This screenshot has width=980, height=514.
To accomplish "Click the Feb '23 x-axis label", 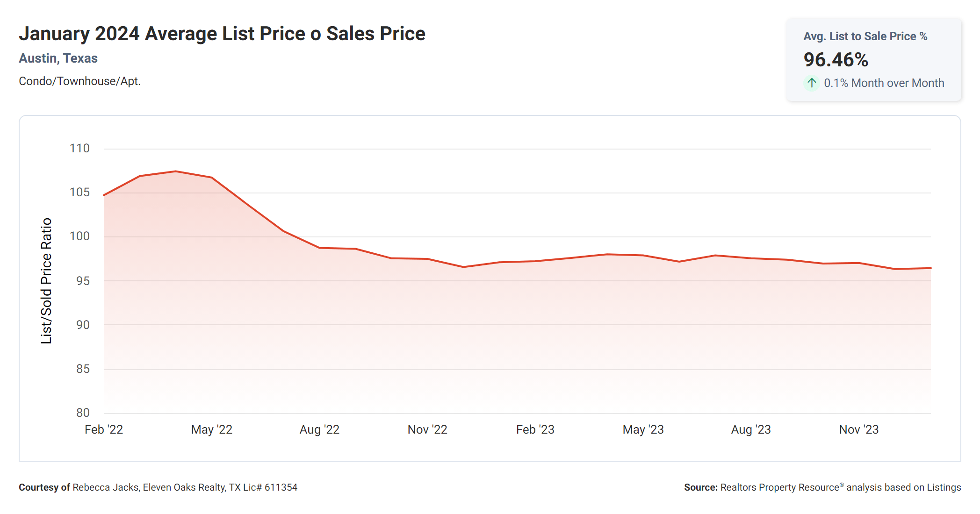I will click(535, 429).
